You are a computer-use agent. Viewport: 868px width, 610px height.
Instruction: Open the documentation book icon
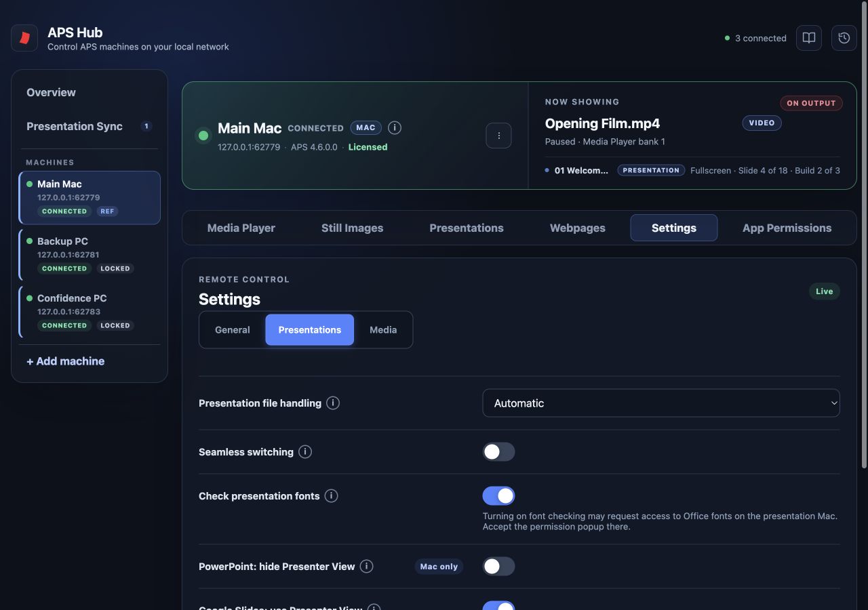[x=809, y=38]
